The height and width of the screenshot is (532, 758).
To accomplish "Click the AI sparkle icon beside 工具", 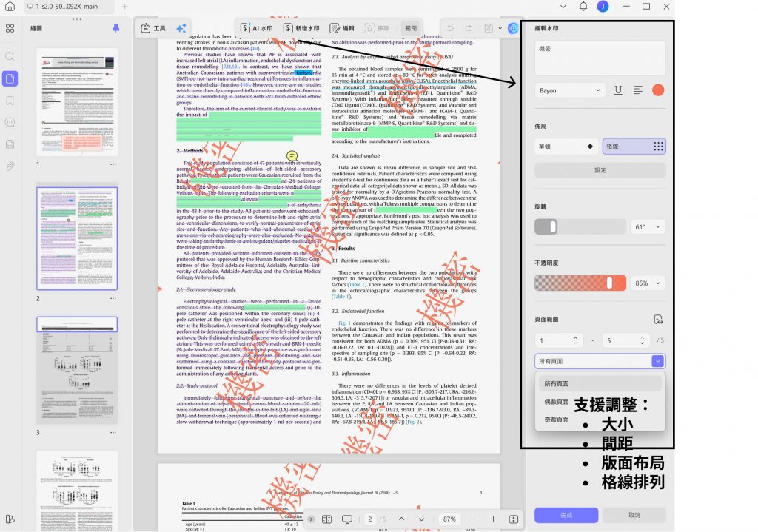I will pos(181,29).
